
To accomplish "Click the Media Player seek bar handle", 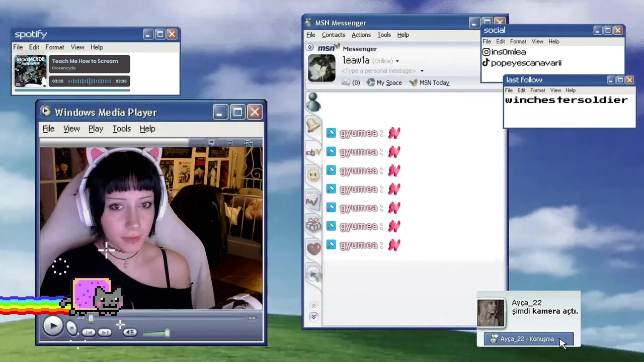I will click(x=91, y=318).
